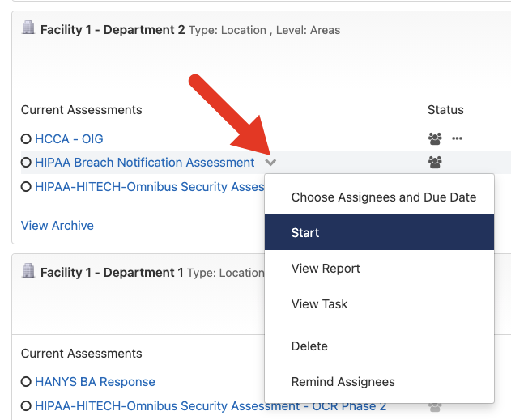Select the circle next to HANYS BA Response
511x420 pixels.
pyautogui.click(x=26, y=382)
